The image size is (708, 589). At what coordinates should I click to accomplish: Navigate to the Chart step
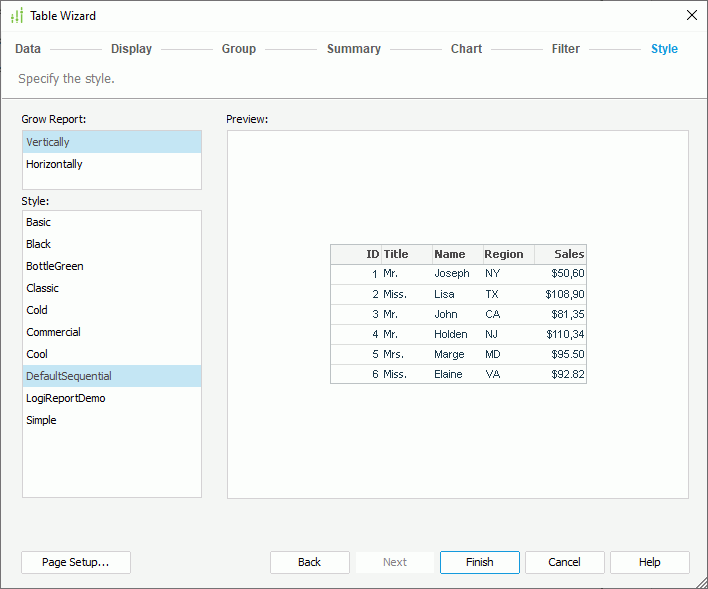pyautogui.click(x=466, y=49)
